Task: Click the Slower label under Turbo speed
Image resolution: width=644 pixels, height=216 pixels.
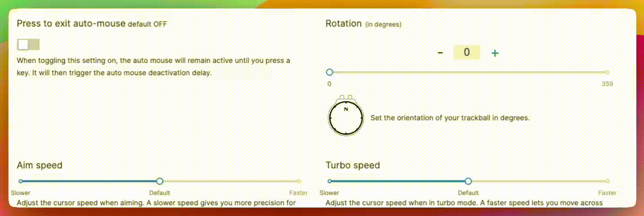Action: (x=329, y=193)
